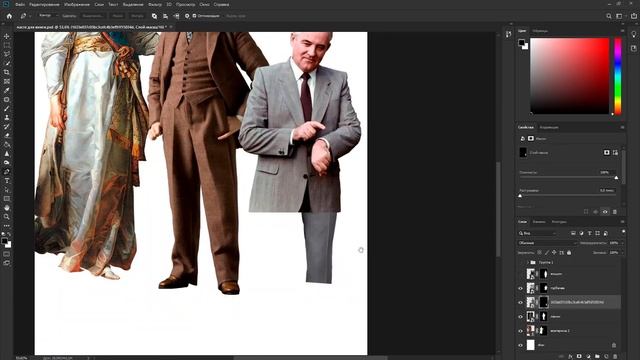
Task: Open the Layers panel menu
Action: pyautogui.click(x=622, y=222)
